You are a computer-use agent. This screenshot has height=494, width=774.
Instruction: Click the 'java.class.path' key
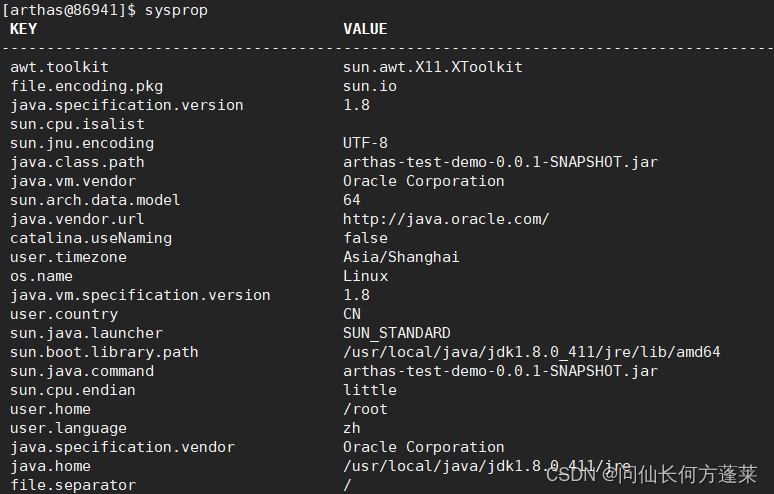coord(77,162)
